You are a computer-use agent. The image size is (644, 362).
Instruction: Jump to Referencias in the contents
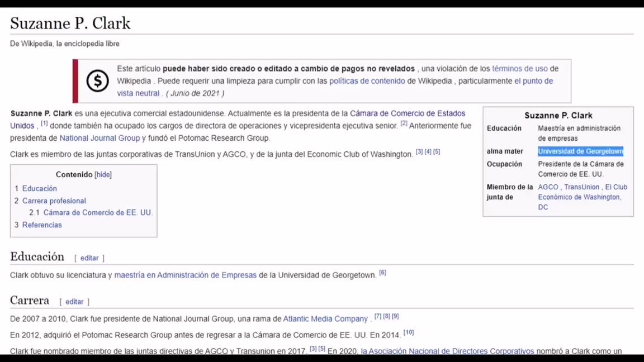(42, 225)
